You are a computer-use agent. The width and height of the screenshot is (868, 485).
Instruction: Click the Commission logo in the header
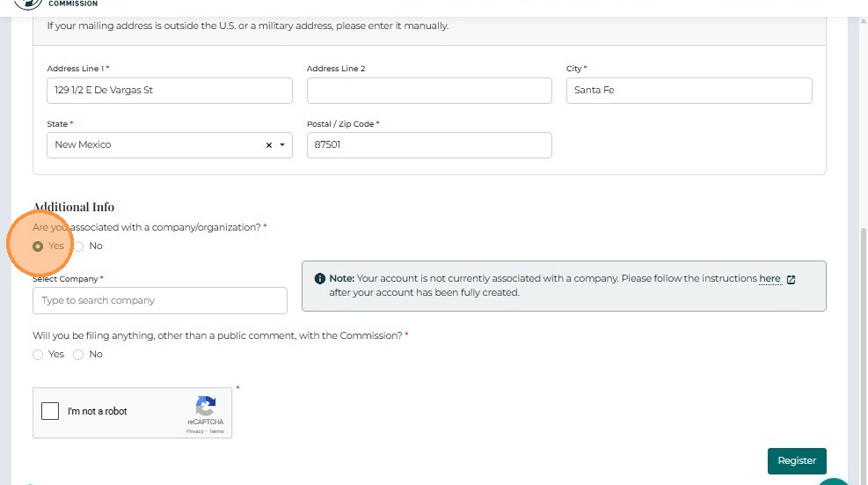pos(28,4)
